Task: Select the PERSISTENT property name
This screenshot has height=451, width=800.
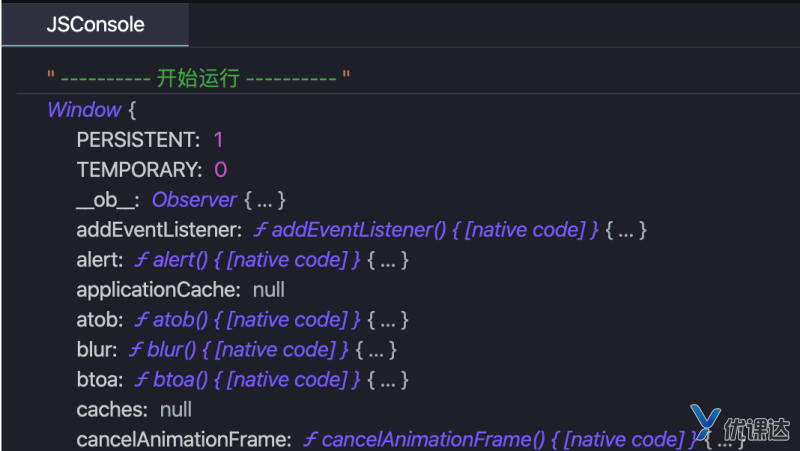Action: click(x=138, y=140)
